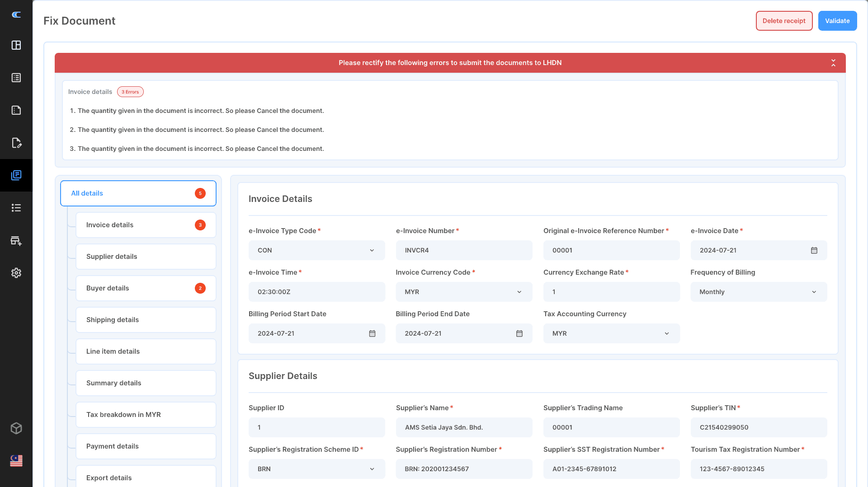Click the list document icon in sidebar

pos(16,78)
